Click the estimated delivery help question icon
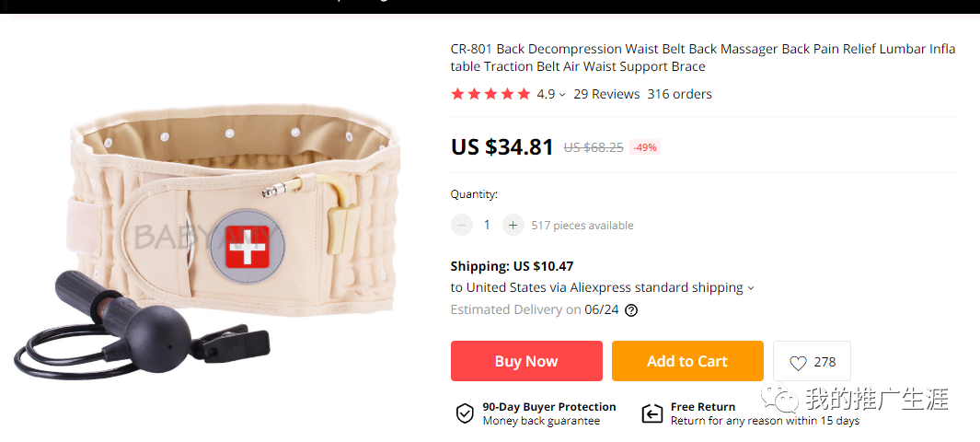This screenshot has height=442, width=980. [631, 310]
